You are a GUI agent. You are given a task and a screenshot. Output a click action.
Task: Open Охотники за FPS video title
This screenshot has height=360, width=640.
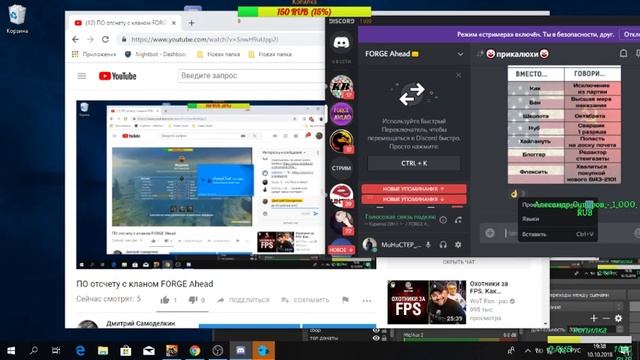[x=489, y=287]
